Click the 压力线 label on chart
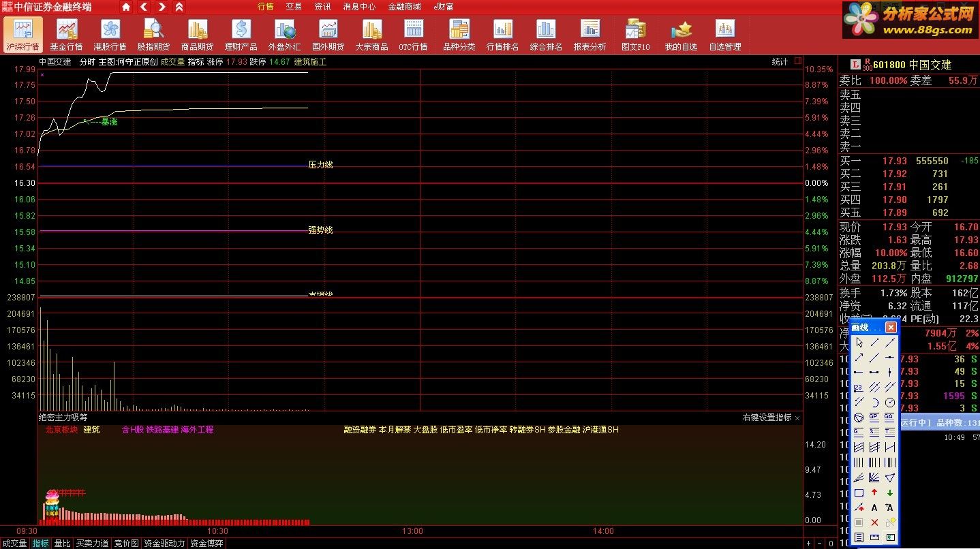980x549 pixels. coord(320,165)
